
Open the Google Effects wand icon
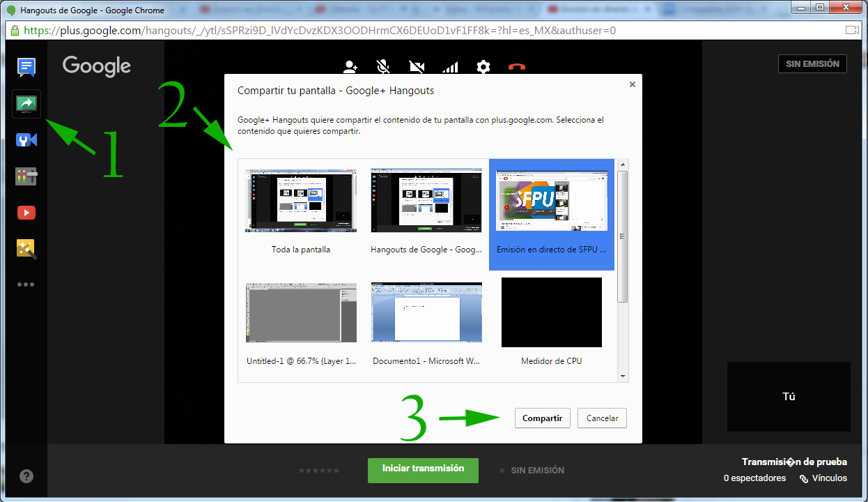click(26, 249)
